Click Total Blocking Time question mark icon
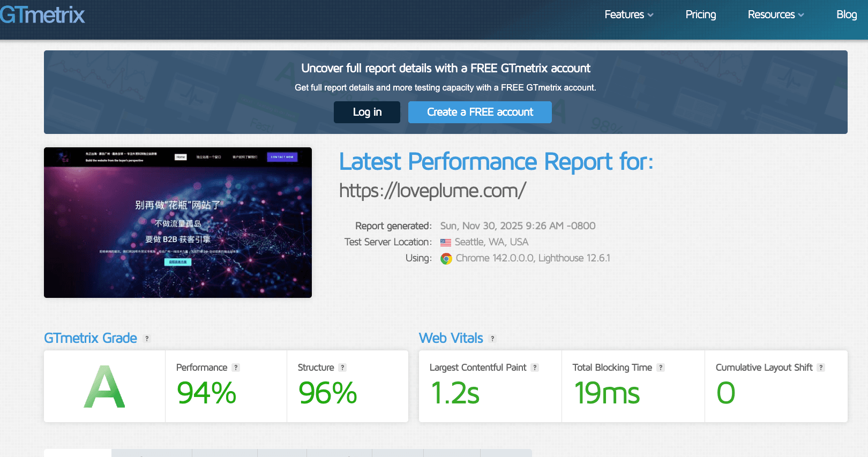The height and width of the screenshot is (457, 868). [x=661, y=368]
